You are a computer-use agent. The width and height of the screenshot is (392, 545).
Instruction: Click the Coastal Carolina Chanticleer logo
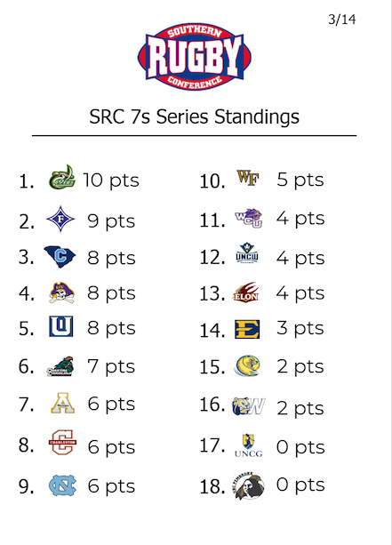click(x=60, y=366)
